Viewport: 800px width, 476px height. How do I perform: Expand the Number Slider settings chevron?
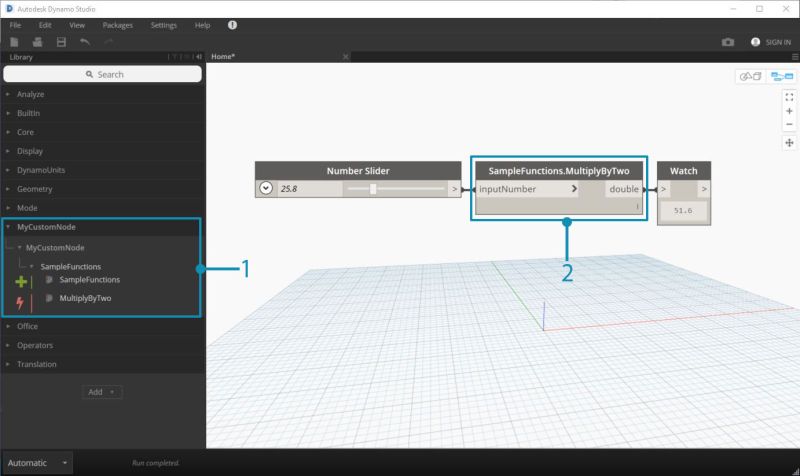tap(266, 188)
